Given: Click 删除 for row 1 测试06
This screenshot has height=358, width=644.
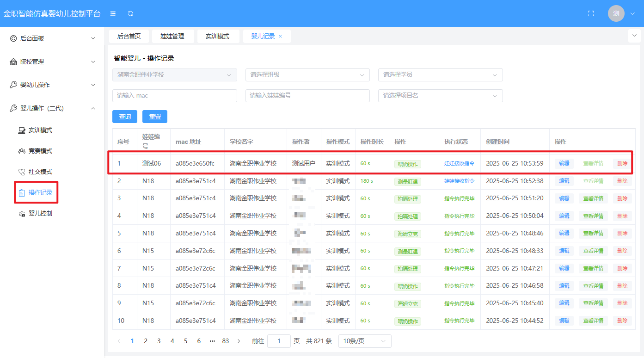Looking at the screenshot, I should (x=622, y=163).
